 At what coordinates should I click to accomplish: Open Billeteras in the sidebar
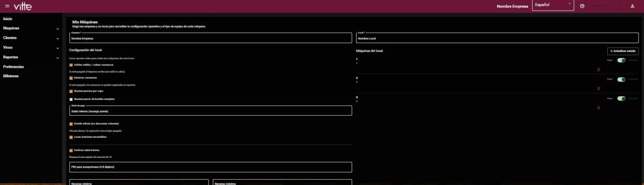click(11, 76)
